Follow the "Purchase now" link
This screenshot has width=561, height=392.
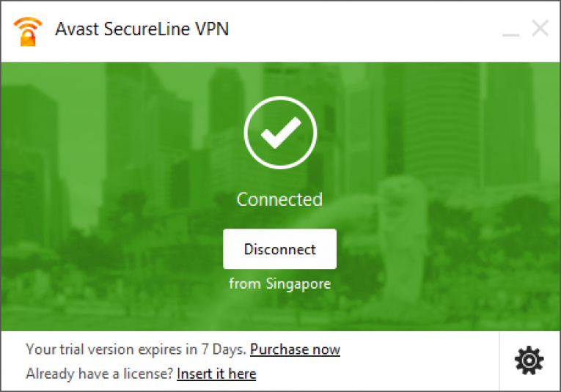[295, 349]
